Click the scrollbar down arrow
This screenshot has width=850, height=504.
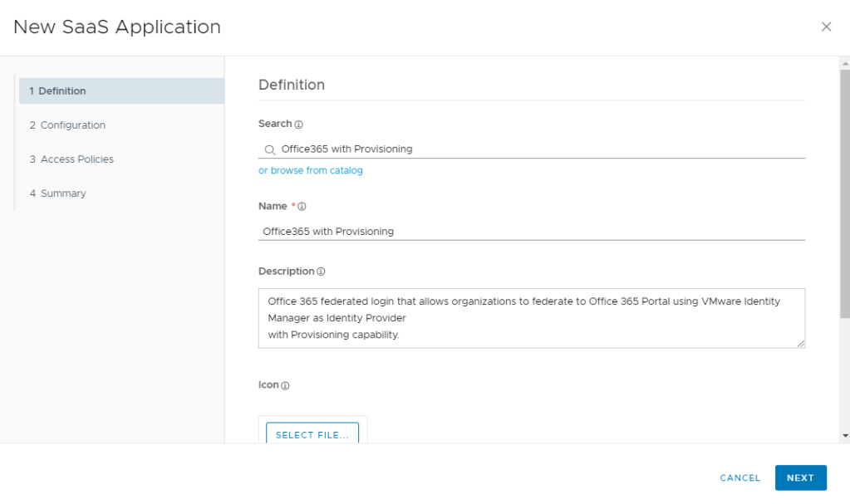[845, 435]
